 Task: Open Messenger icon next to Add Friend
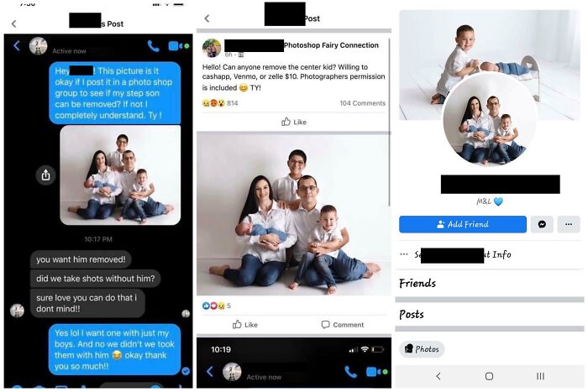[542, 224]
